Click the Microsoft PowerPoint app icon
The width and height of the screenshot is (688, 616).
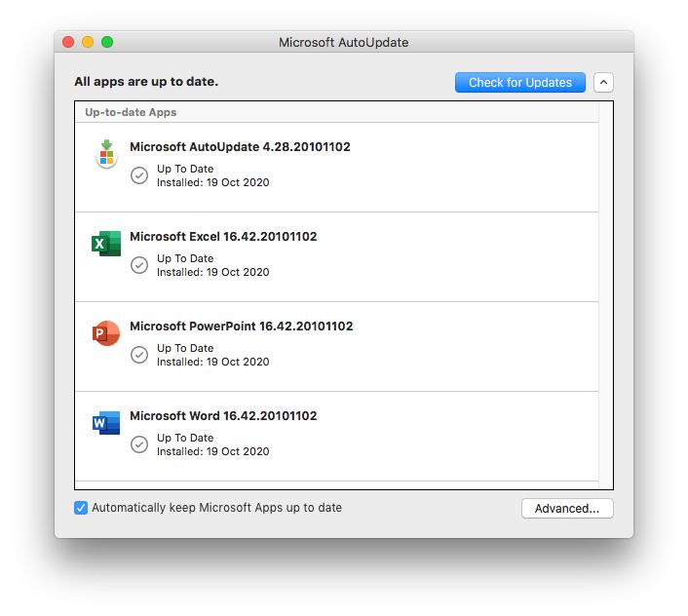106,333
